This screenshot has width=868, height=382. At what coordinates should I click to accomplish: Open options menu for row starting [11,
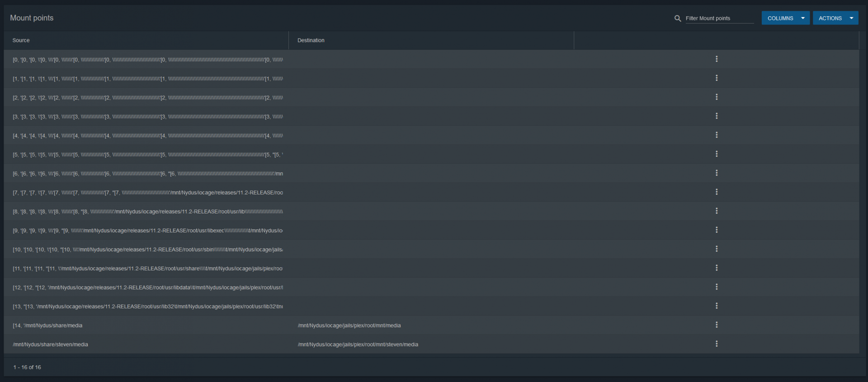(717, 268)
